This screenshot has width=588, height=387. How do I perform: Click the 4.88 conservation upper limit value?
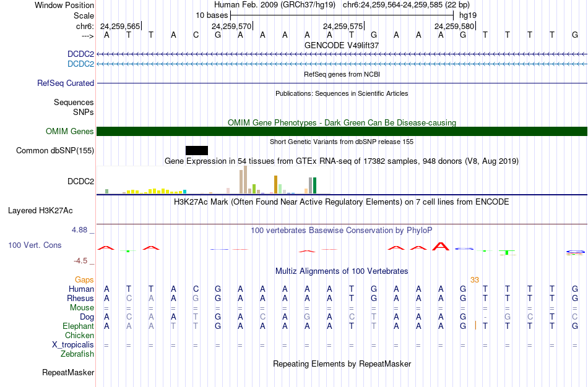(x=79, y=229)
